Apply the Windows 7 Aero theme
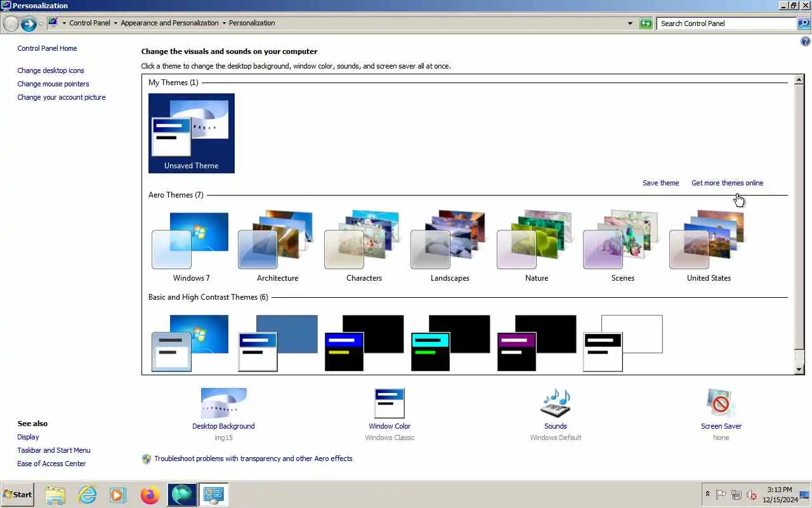The image size is (812, 508). 191,248
